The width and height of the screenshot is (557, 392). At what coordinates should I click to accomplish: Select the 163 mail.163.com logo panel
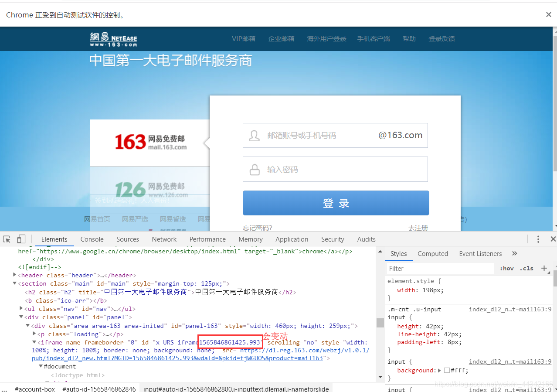coord(150,143)
